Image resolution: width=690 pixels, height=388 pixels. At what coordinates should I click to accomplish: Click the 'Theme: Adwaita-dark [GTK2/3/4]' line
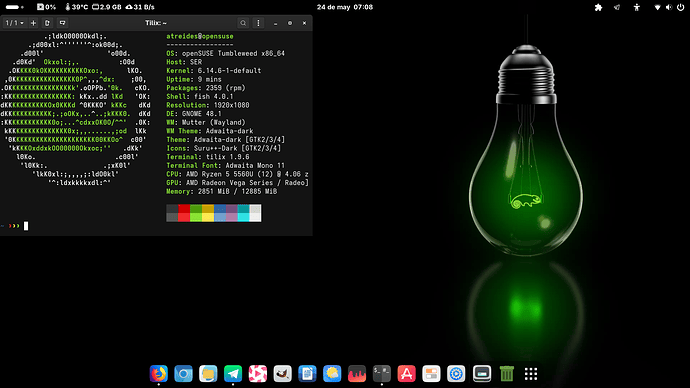225,140
